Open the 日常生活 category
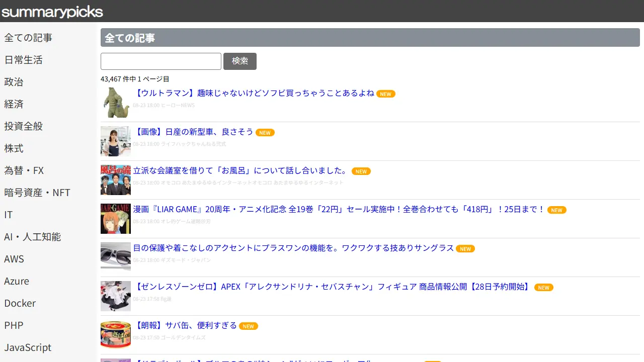 23,60
